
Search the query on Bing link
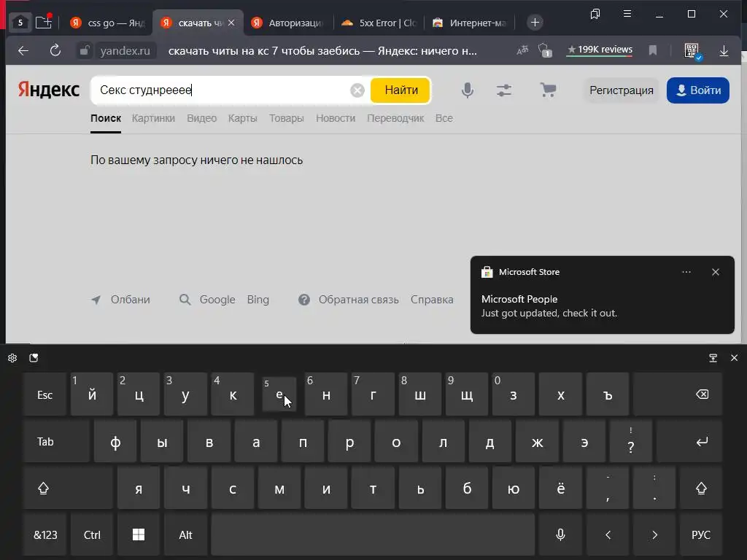pos(258,300)
